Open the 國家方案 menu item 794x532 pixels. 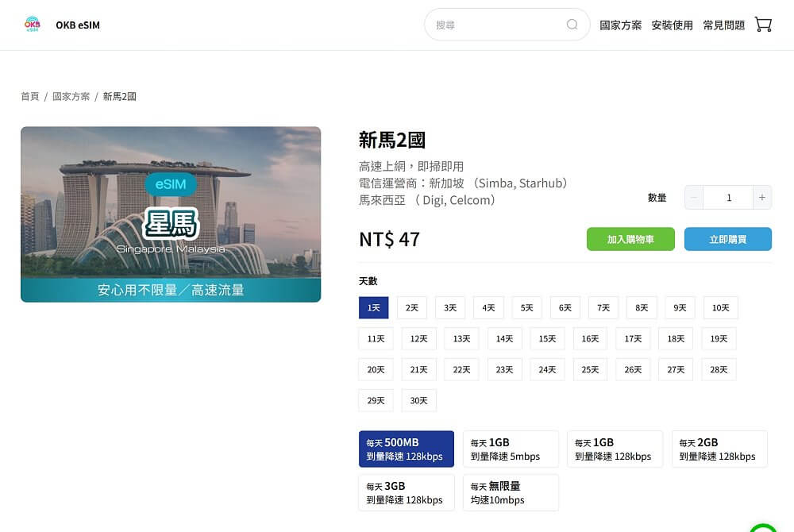(620, 25)
